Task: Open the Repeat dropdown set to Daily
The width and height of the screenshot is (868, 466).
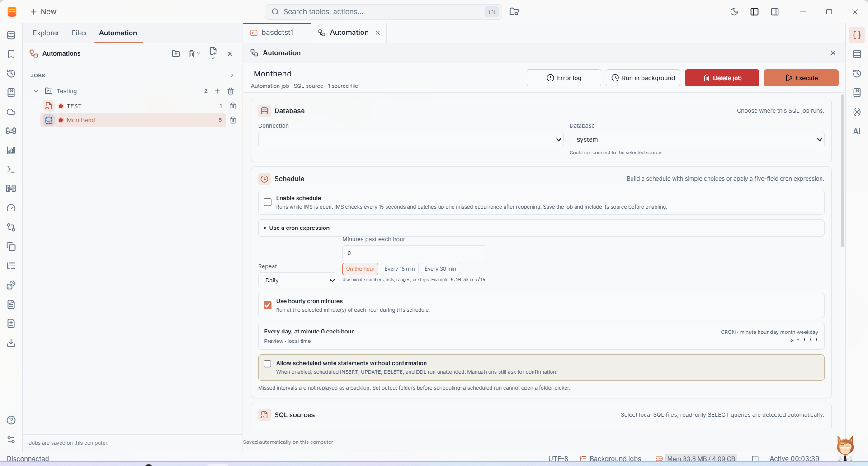Action: pyautogui.click(x=297, y=280)
